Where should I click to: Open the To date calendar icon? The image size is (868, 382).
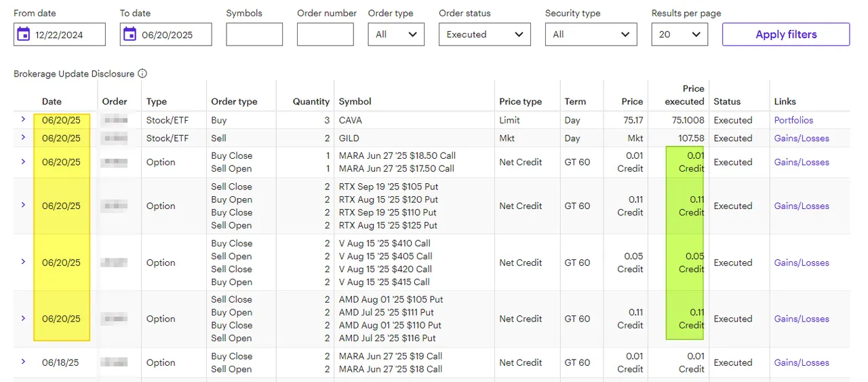coord(130,34)
